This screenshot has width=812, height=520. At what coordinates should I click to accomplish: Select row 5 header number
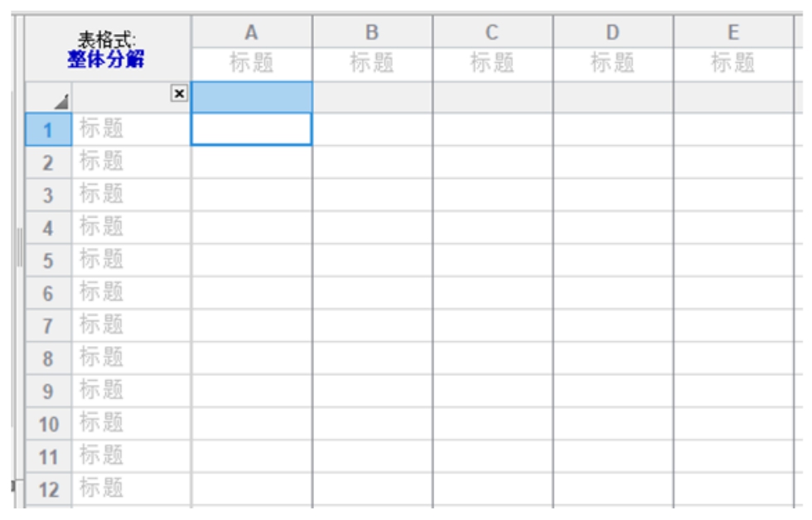tap(48, 260)
